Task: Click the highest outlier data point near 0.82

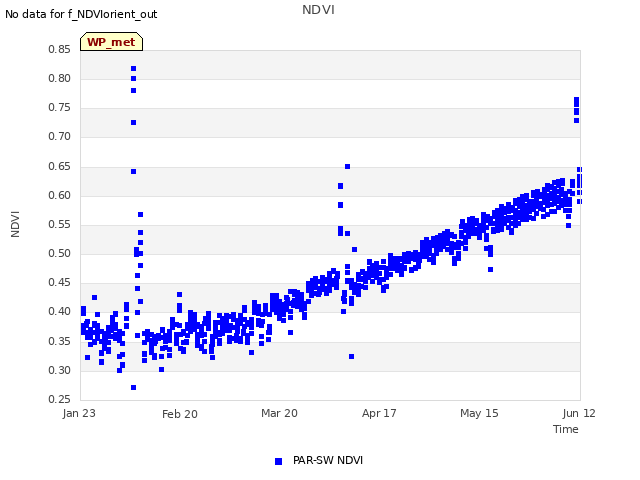Action: coord(133,69)
